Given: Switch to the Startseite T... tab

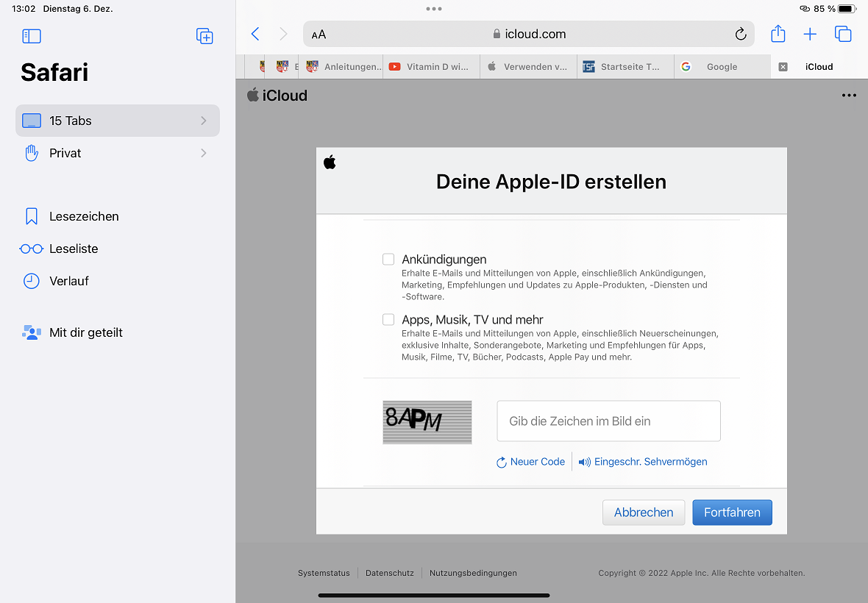Looking at the screenshot, I should [x=625, y=67].
